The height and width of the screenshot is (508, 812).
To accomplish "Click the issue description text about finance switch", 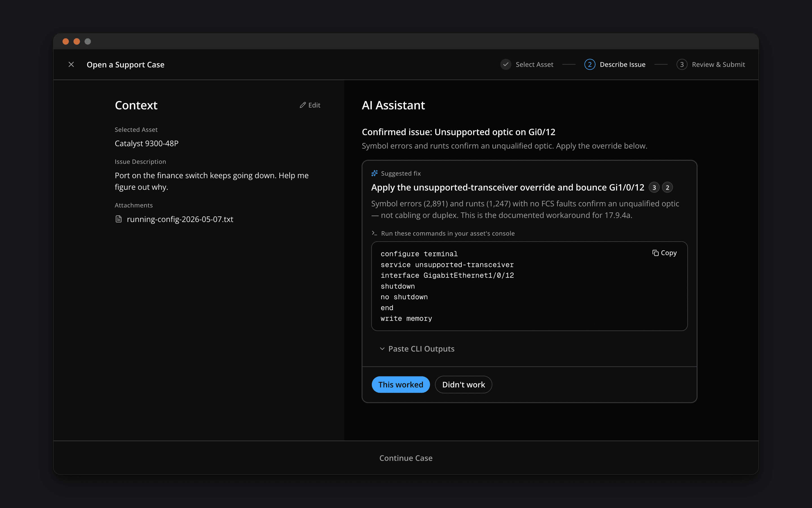I will [212, 181].
